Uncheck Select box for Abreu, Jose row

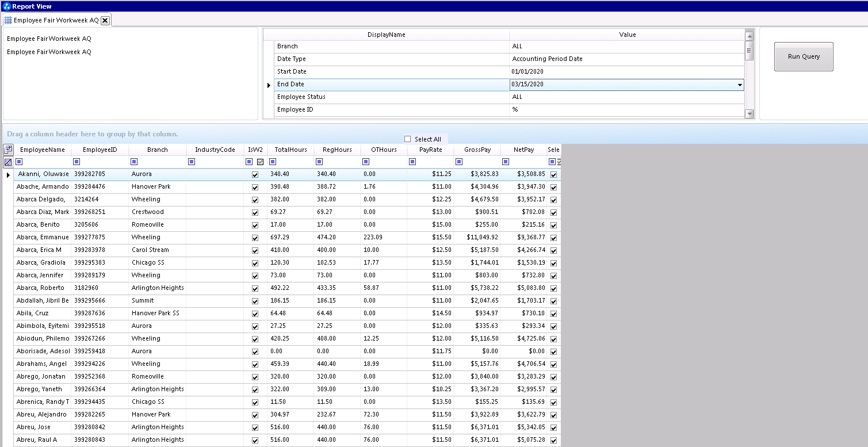553,428
